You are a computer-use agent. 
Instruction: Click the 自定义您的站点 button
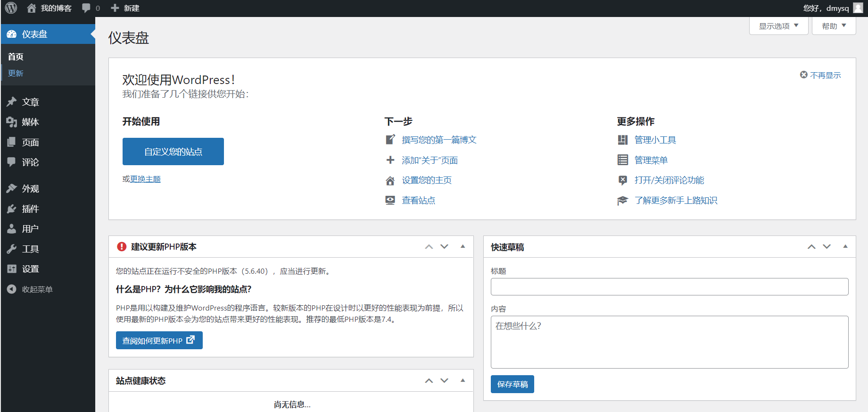pyautogui.click(x=173, y=151)
